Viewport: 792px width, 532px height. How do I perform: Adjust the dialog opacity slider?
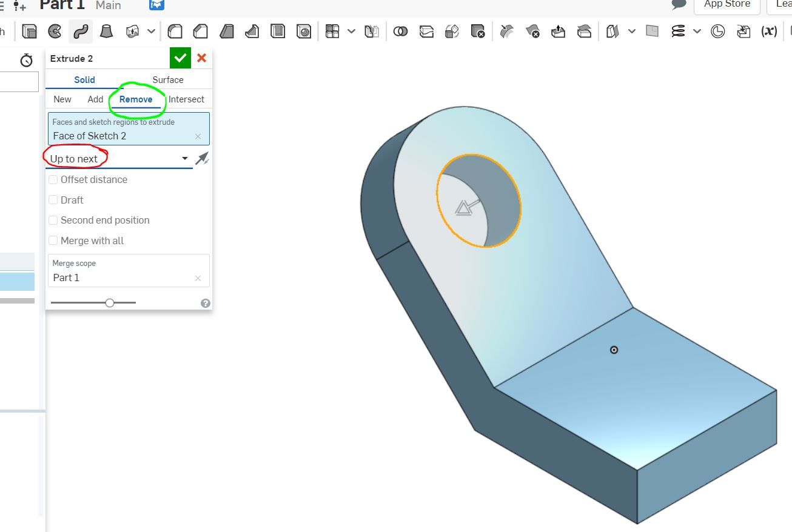[x=110, y=302]
